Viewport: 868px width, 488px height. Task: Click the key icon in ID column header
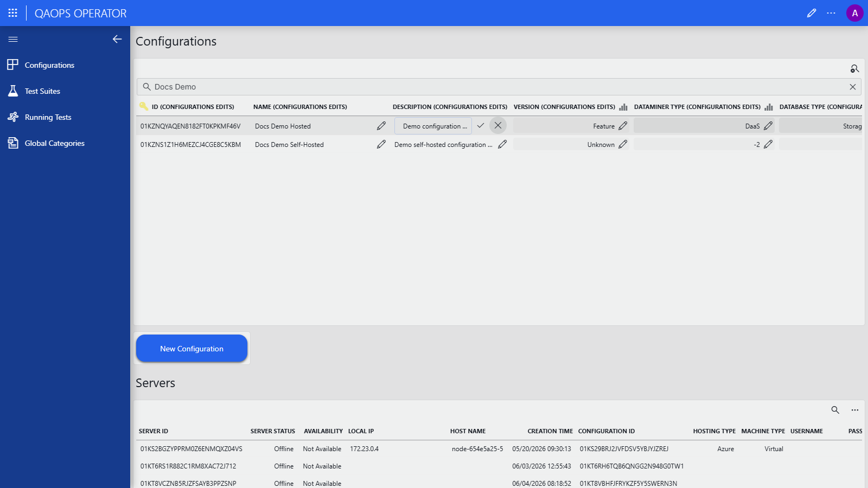[x=144, y=106]
